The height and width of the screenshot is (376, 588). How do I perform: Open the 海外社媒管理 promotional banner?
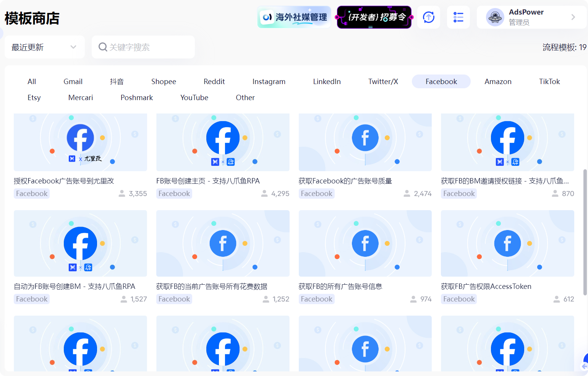click(x=294, y=17)
